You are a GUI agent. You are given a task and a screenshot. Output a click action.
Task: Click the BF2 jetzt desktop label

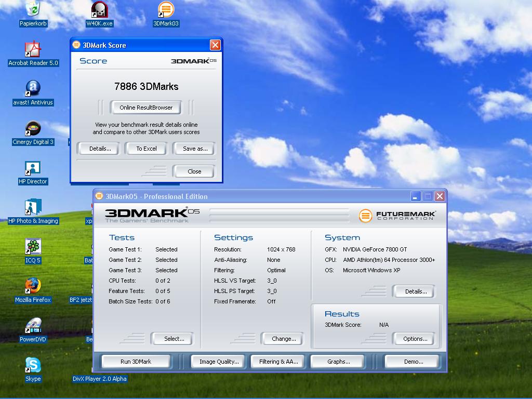81,300
